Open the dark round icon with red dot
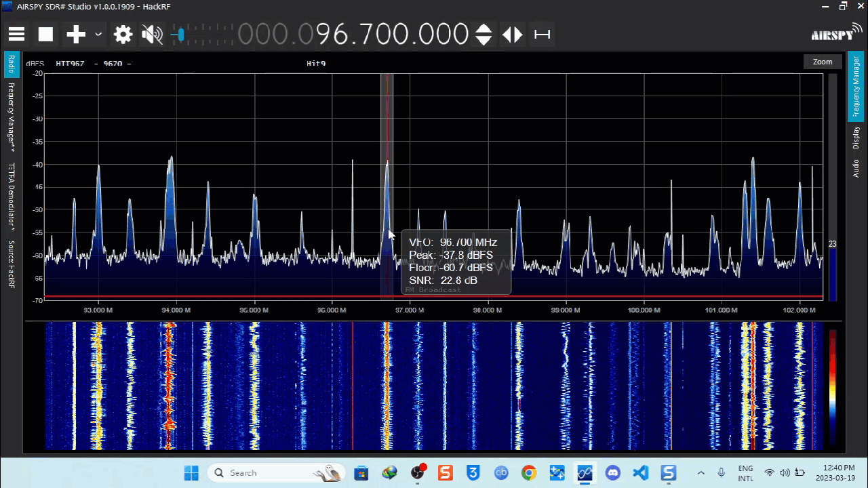 point(418,472)
